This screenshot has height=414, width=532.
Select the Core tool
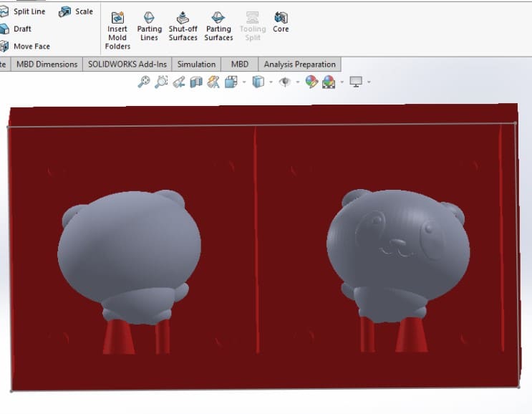tap(281, 22)
